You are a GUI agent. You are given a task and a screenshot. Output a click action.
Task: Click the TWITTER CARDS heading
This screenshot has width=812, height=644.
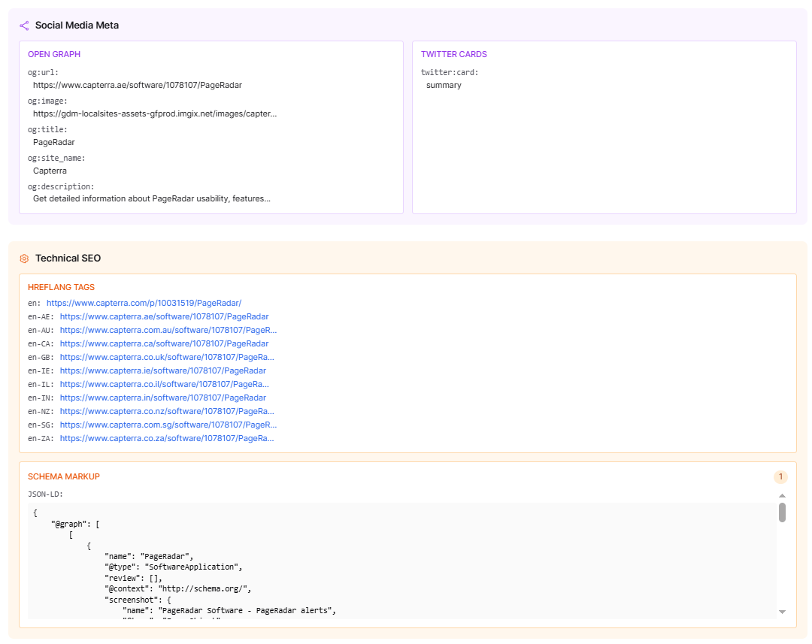click(x=453, y=54)
